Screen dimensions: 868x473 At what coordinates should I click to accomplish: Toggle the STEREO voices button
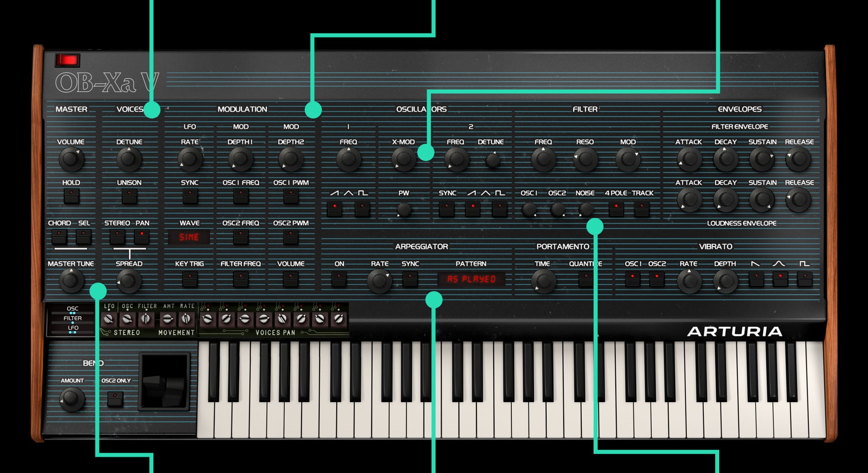(117, 236)
